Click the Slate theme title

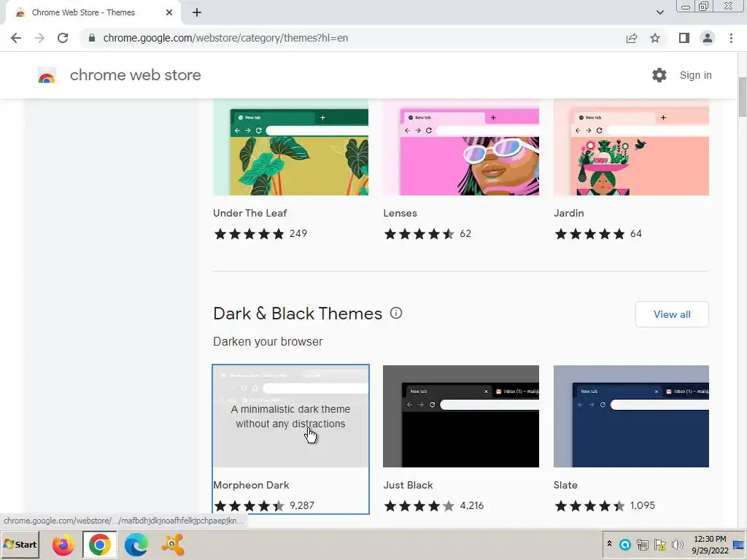[565, 485]
